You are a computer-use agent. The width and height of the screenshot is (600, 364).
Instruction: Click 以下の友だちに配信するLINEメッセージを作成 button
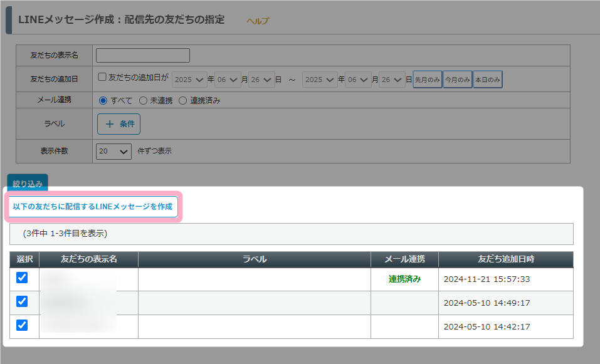coord(93,207)
